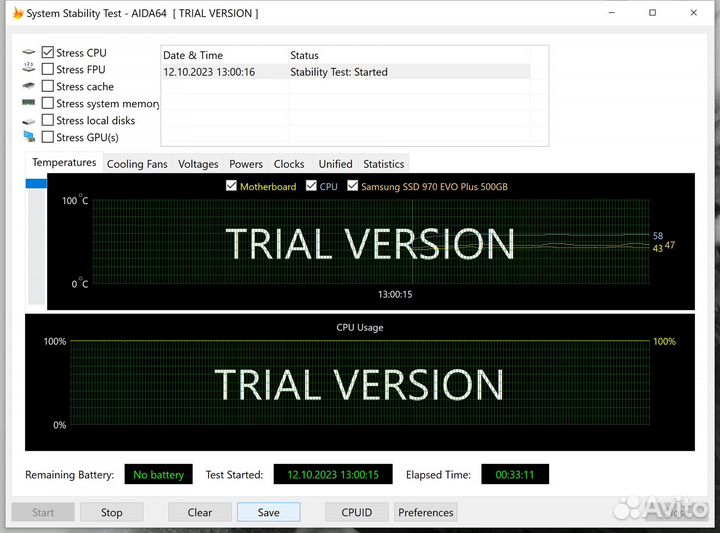Click the CPU chip icon beside Stress CPU

coord(28,52)
